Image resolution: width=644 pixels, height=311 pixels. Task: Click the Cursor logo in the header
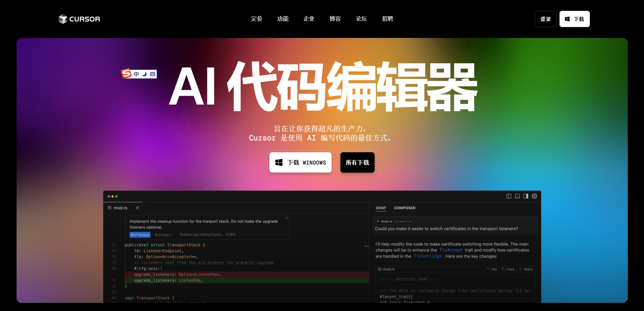[79, 19]
